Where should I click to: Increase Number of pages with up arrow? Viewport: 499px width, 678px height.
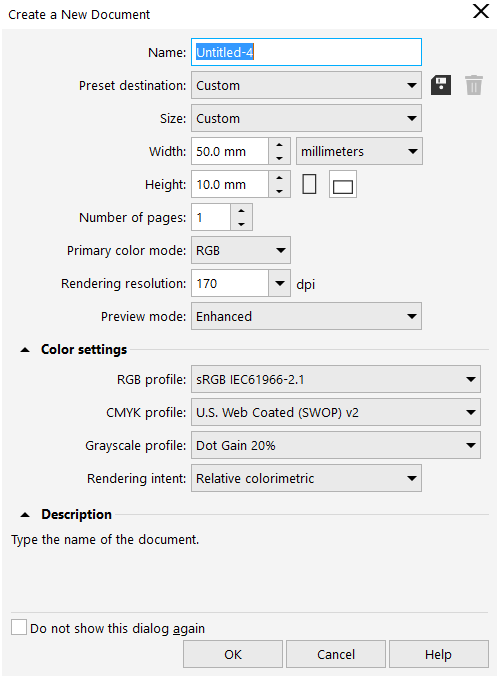(x=241, y=211)
